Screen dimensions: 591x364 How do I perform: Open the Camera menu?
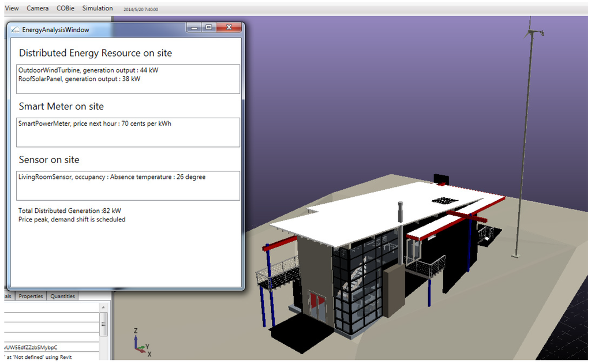(x=38, y=9)
